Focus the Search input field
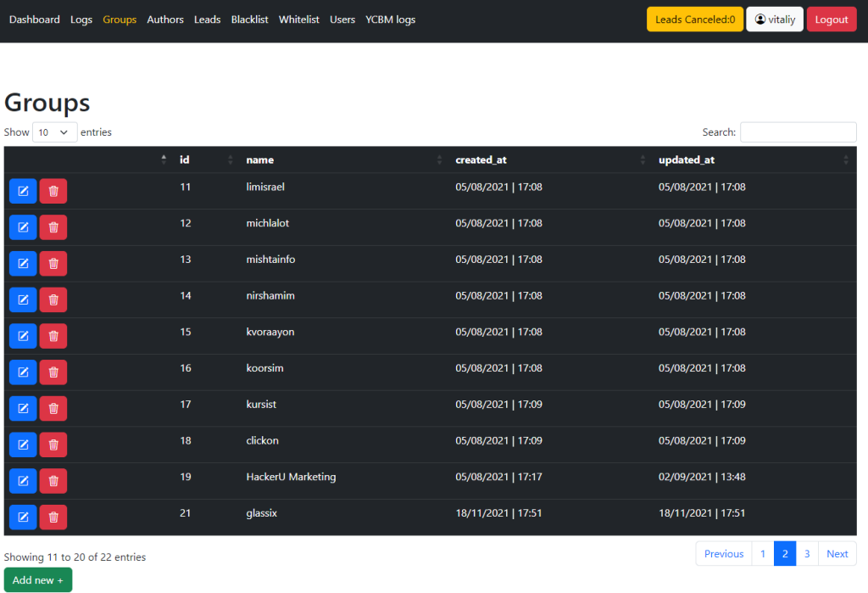This screenshot has width=868, height=593. click(x=798, y=132)
